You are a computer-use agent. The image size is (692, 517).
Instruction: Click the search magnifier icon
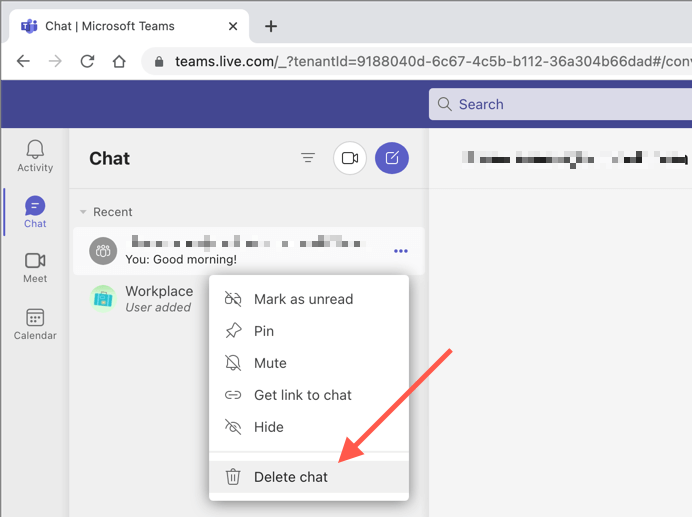coord(444,104)
